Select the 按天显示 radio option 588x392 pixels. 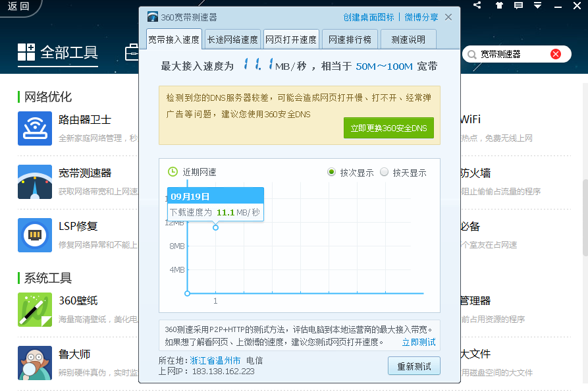tap(384, 172)
